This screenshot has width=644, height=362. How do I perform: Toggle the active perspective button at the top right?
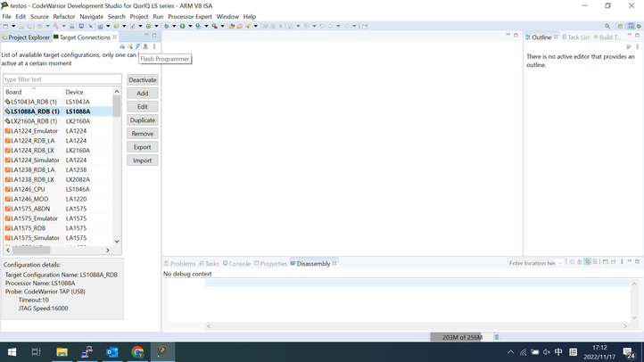coord(631,26)
